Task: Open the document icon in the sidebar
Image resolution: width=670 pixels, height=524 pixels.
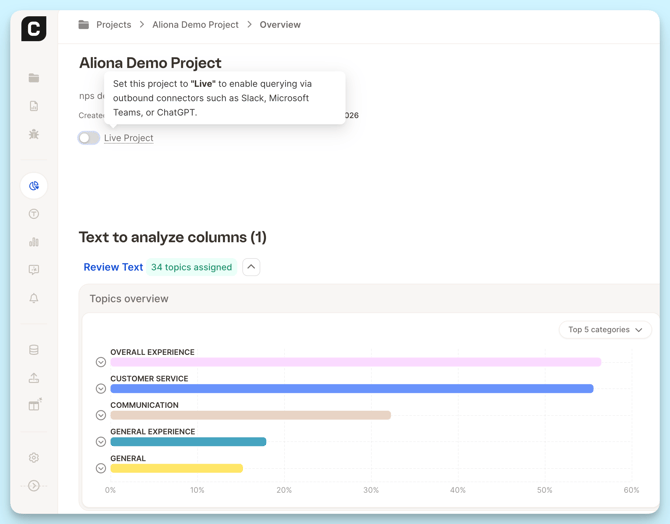Action: [34, 106]
